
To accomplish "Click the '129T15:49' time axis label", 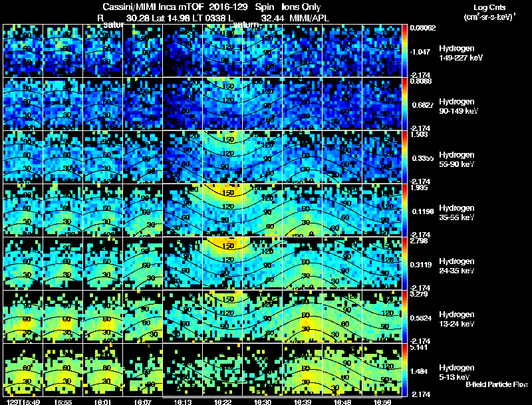I will click(23, 402).
